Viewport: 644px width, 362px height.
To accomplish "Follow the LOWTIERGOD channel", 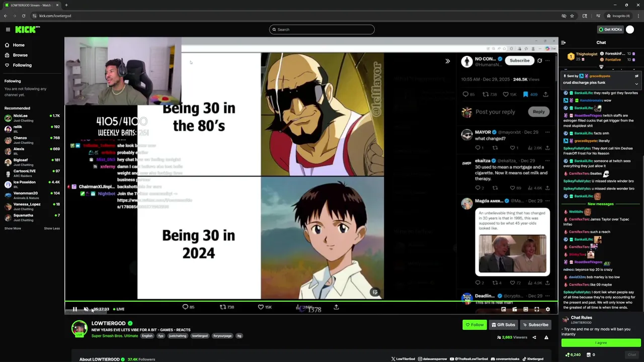I will click(474, 325).
